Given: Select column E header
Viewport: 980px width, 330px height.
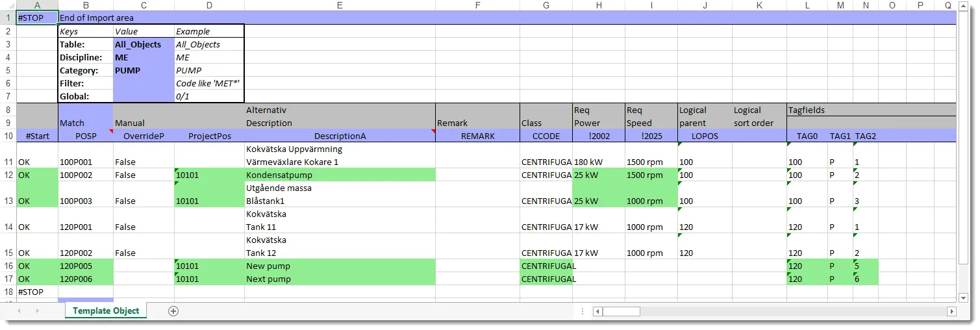Looking at the screenshot, I should pos(340,5).
